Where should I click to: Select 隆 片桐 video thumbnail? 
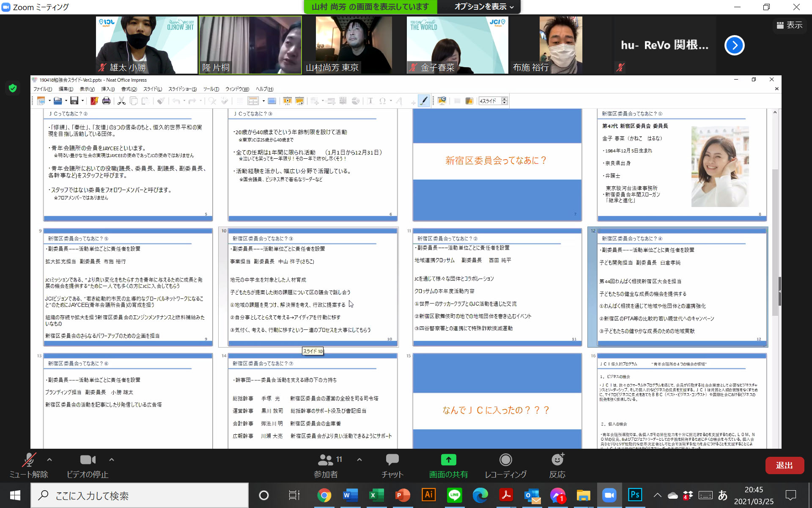pos(250,45)
